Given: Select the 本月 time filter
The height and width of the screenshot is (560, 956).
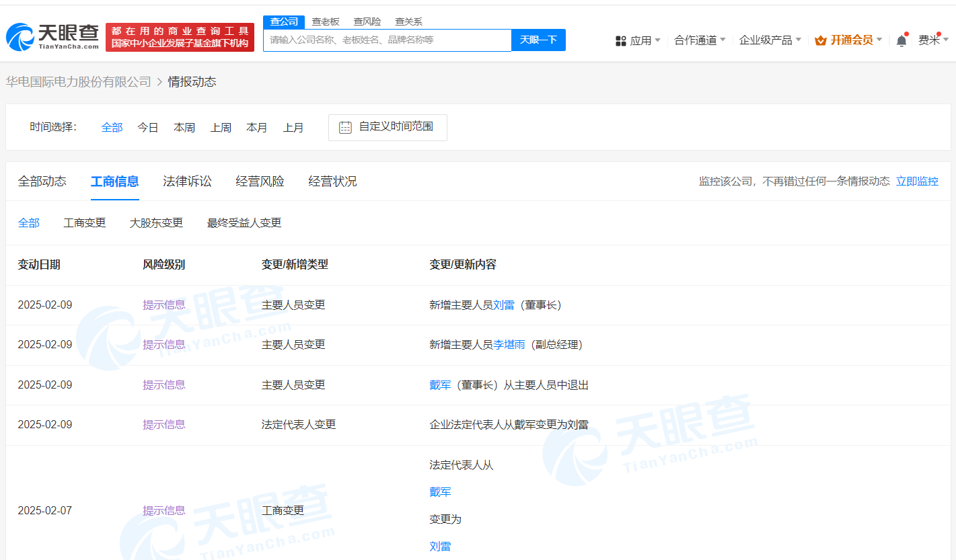Looking at the screenshot, I should (x=257, y=127).
